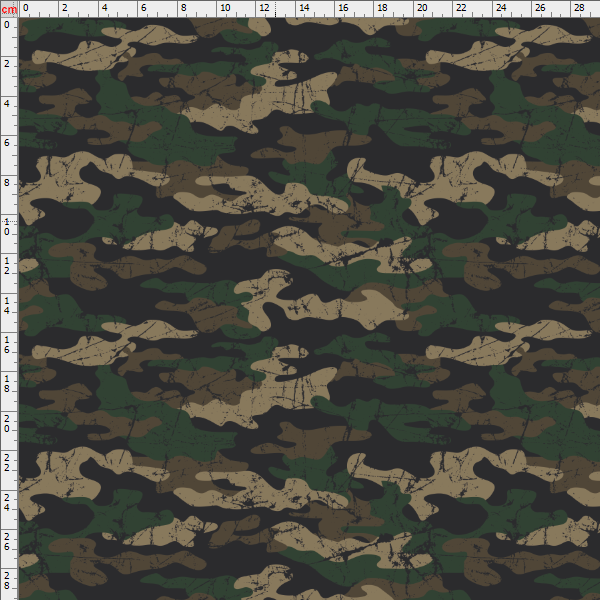Screen dimensions: 600x600
Task: Click the 2 mark on horizontal ruler
Action: coord(65,8)
